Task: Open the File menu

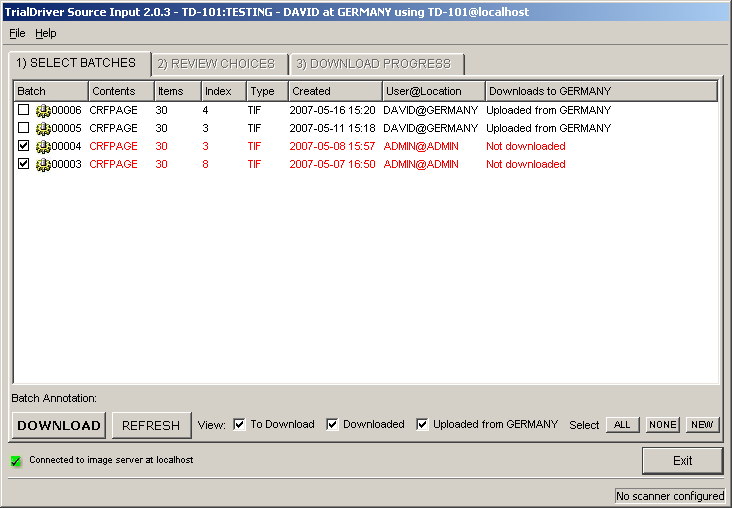Action: click(17, 33)
